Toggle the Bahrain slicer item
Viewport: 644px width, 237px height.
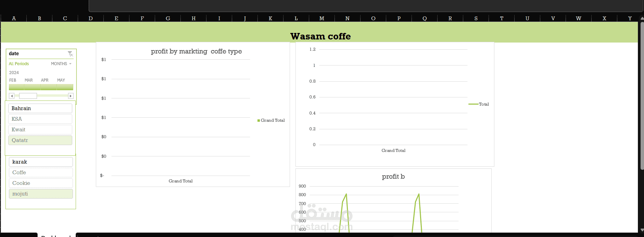40,108
